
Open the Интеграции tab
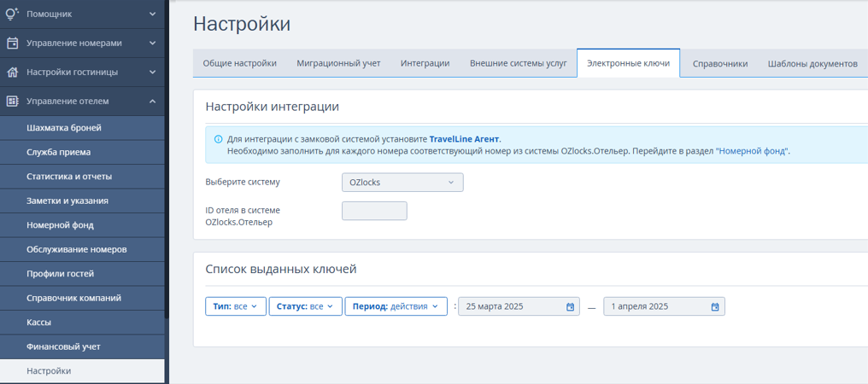pyautogui.click(x=425, y=64)
